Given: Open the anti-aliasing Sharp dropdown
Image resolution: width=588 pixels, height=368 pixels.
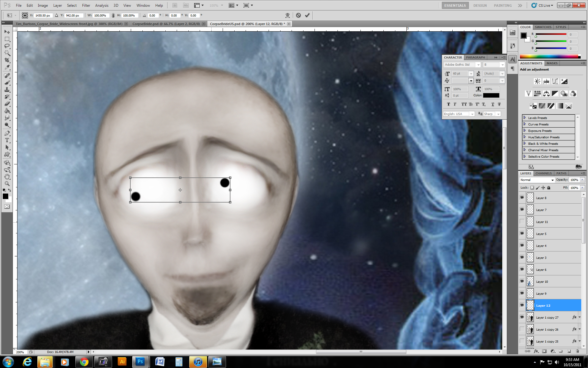Looking at the screenshot, I should 498,114.
